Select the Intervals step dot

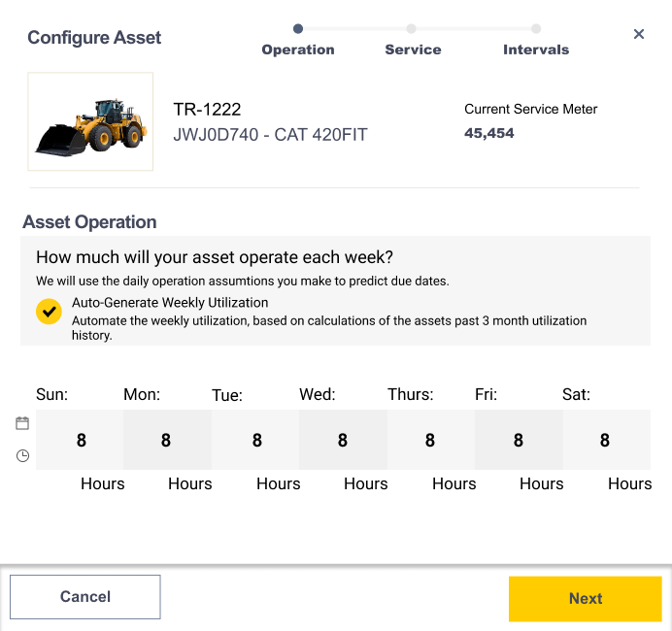tap(536, 29)
